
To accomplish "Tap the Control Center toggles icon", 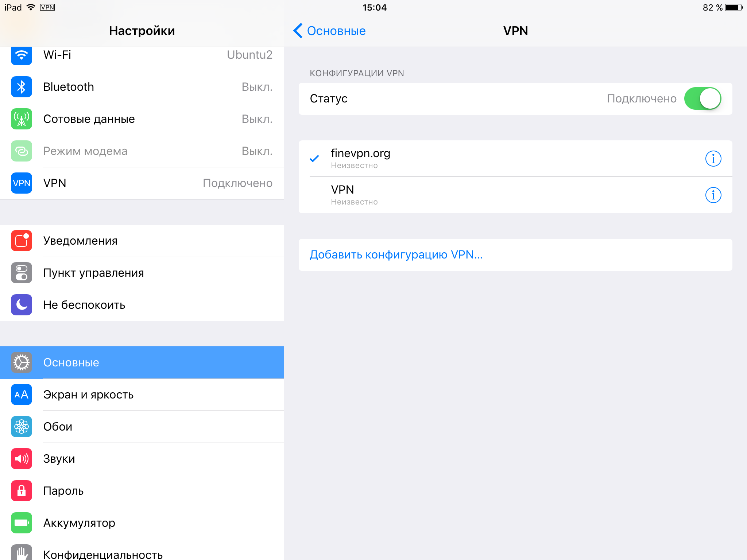I will pyautogui.click(x=22, y=273).
